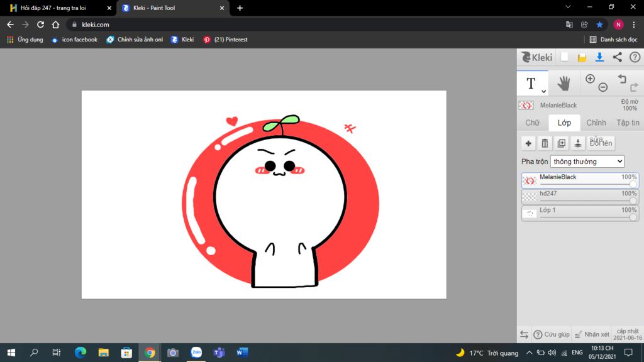Bookmark this page with the star icon

[x=599, y=25]
